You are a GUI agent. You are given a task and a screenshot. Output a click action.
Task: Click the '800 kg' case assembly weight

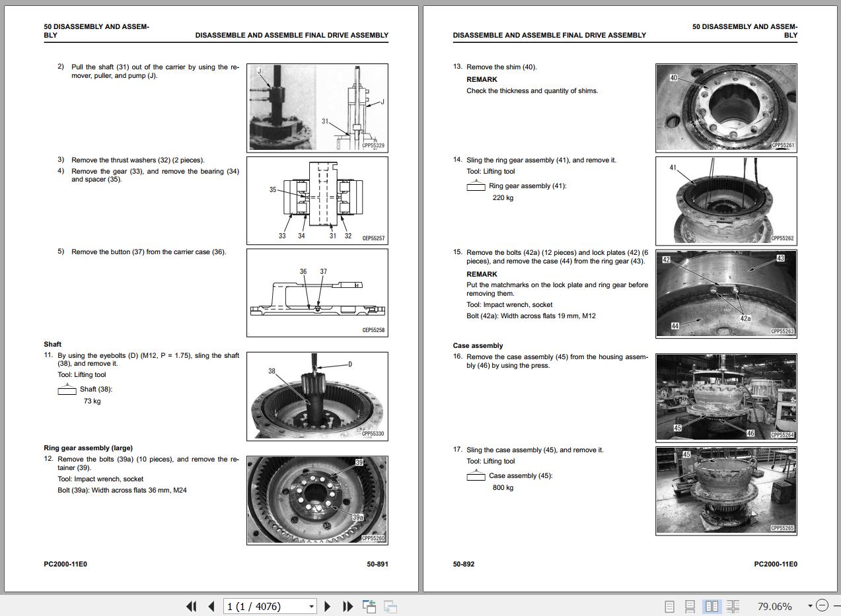click(503, 487)
